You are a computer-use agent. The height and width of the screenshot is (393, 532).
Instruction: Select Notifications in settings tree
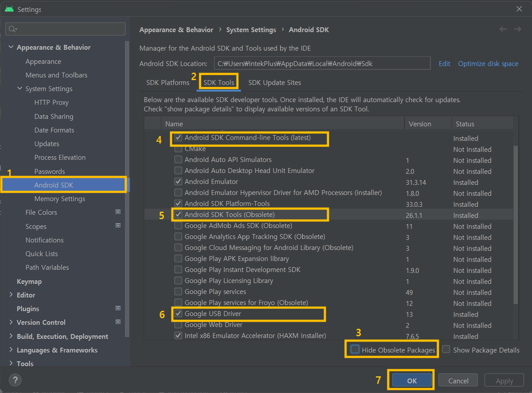coord(44,240)
